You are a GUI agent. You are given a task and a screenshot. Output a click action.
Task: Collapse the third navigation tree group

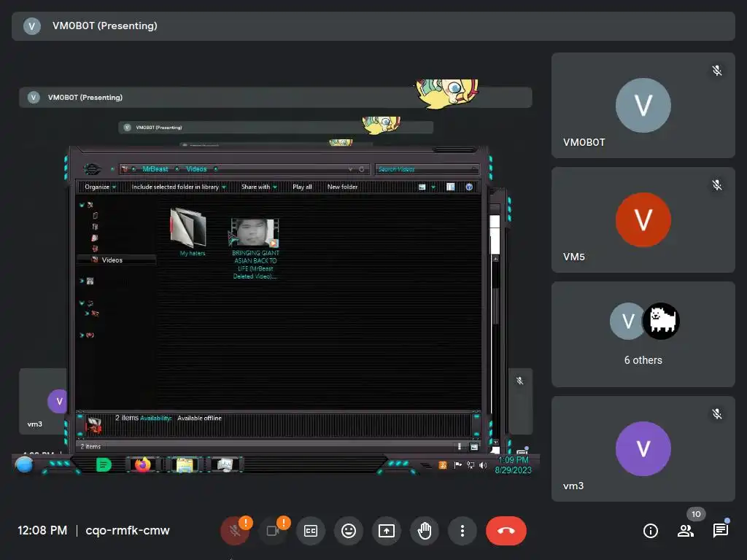[x=82, y=303]
